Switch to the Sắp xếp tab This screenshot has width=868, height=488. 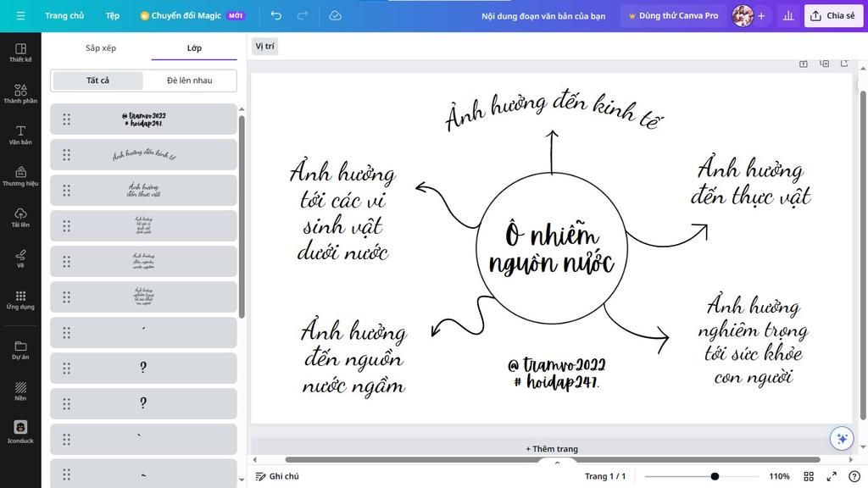101,47
